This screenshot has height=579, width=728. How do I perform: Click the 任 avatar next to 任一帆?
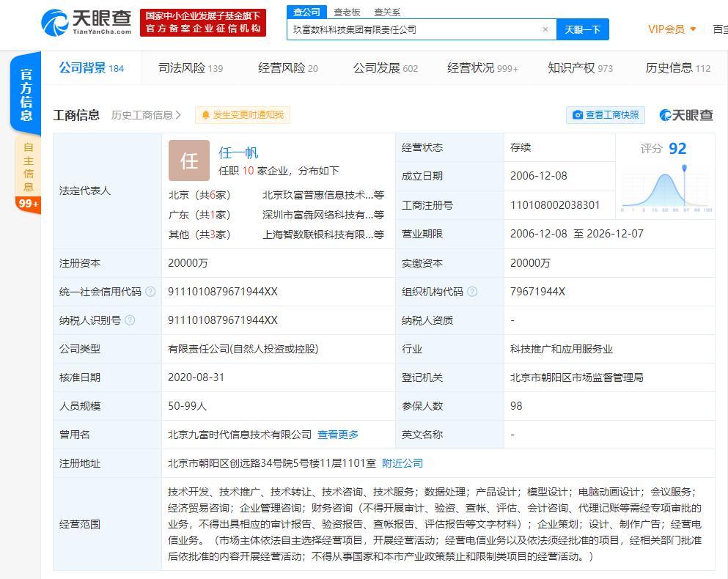[189, 161]
